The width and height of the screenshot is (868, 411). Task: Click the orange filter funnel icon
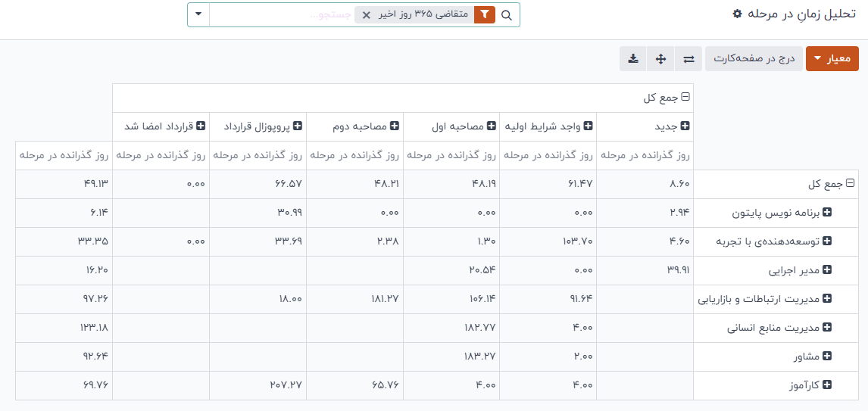click(484, 15)
